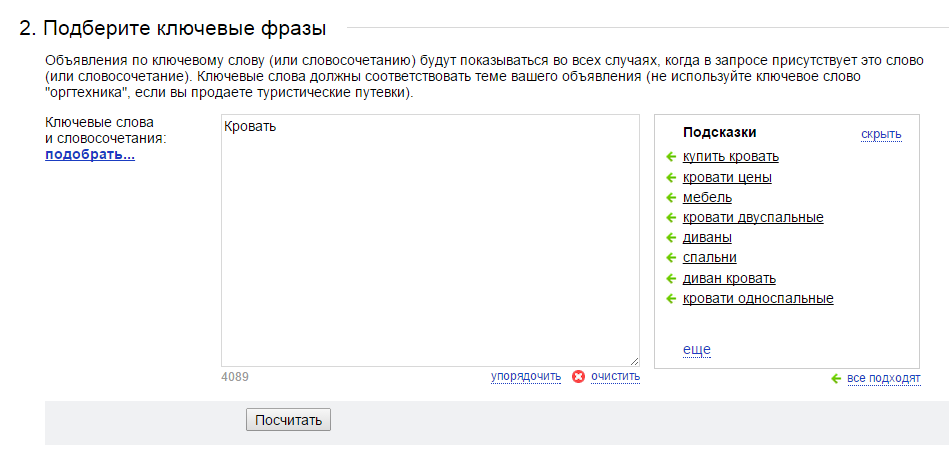This screenshot has width=949, height=452.
Task: Hide hints with "скрыть" link
Action: pos(881,134)
